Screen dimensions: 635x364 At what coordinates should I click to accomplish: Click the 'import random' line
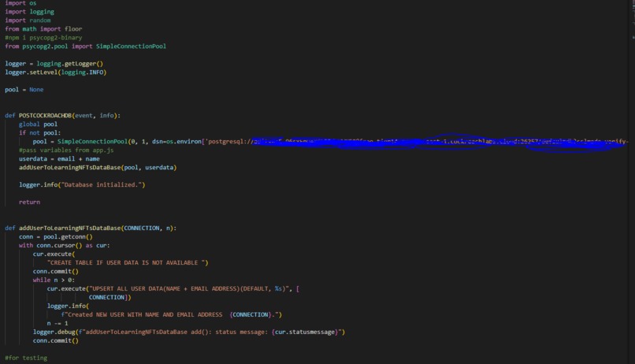28,20
